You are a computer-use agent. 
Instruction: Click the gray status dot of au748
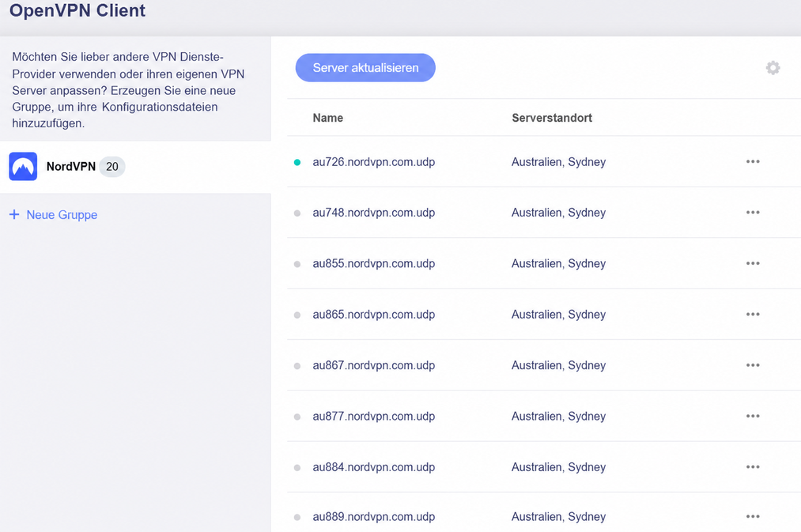point(297,213)
